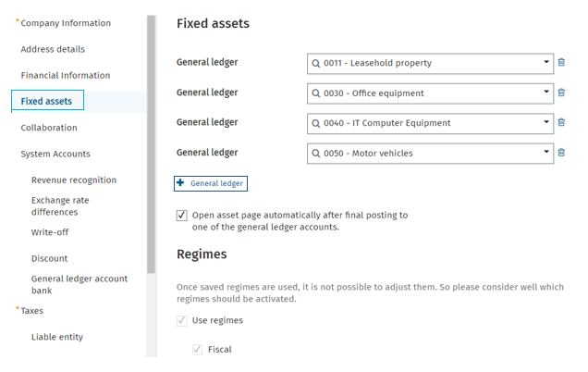Viewport: 588px width, 372px height.
Task: Click plus icon to add General ledger
Action: click(180, 183)
